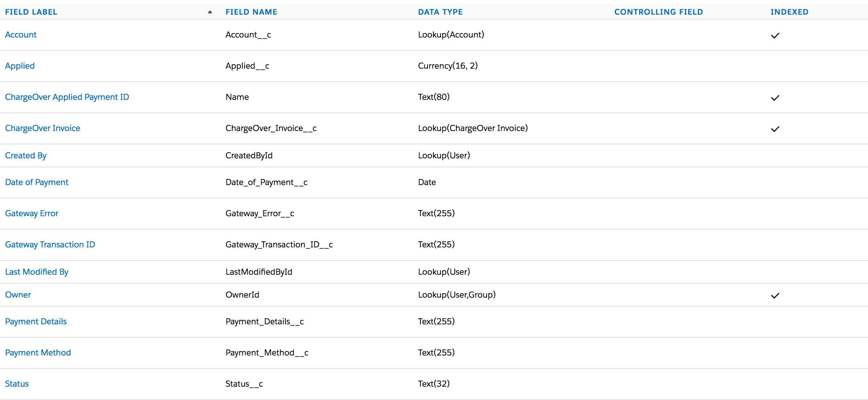Screen dimensions: 868x400
Task: Open the Payment Method field link
Action: pyautogui.click(x=38, y=353)
